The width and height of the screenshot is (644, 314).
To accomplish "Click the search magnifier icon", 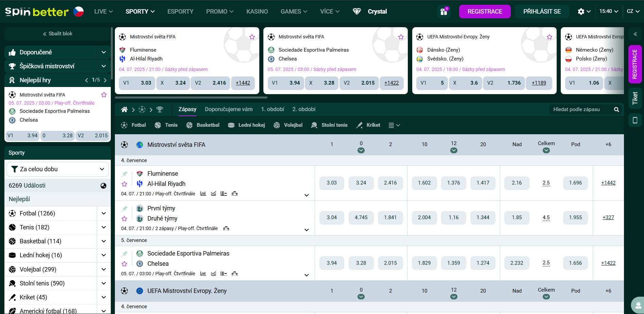I will click(616, 109).
